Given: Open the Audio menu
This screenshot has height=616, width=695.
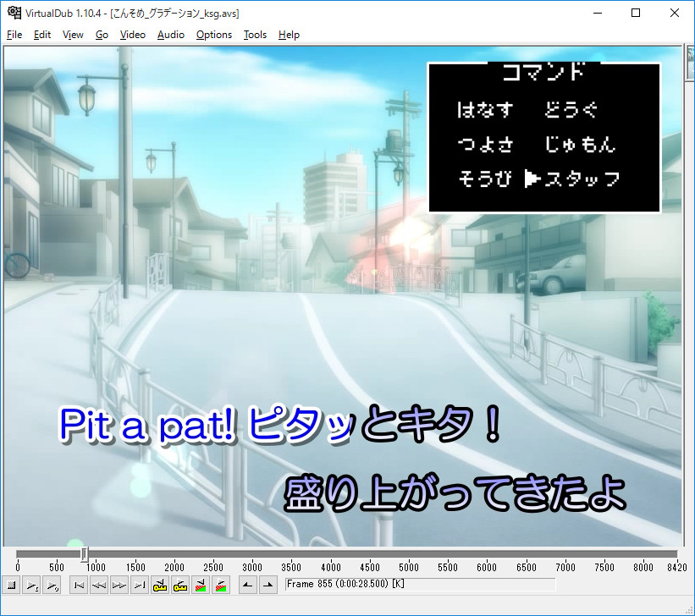Looking at the screenshot, I should point(171,35).
